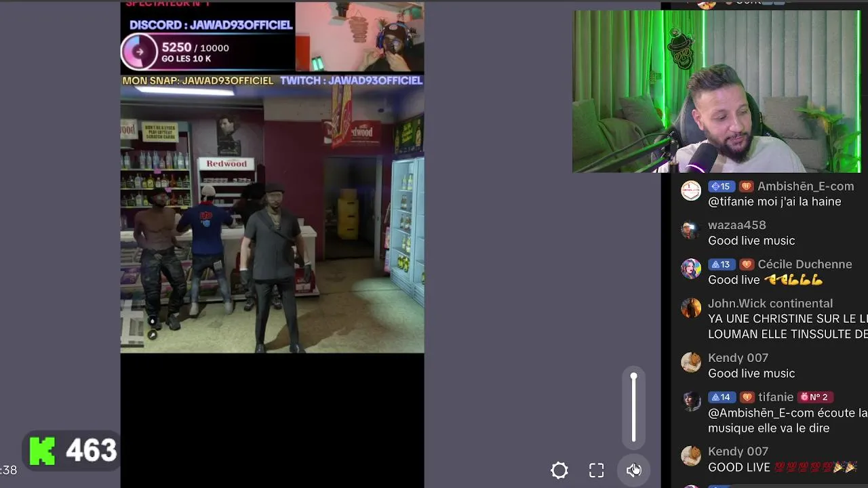This screenshot has height=488, width=868.
Task: Click the heart badge next to Cécile Duchenne
Action: [746, 264]
